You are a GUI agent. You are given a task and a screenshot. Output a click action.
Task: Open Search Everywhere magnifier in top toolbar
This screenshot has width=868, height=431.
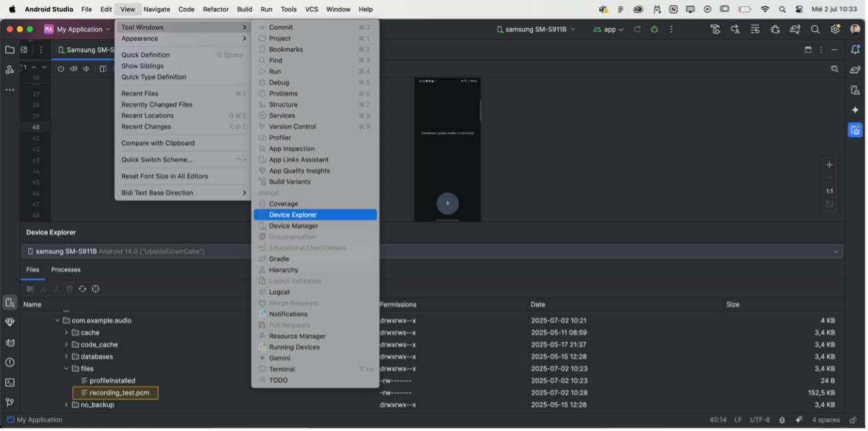815,29
